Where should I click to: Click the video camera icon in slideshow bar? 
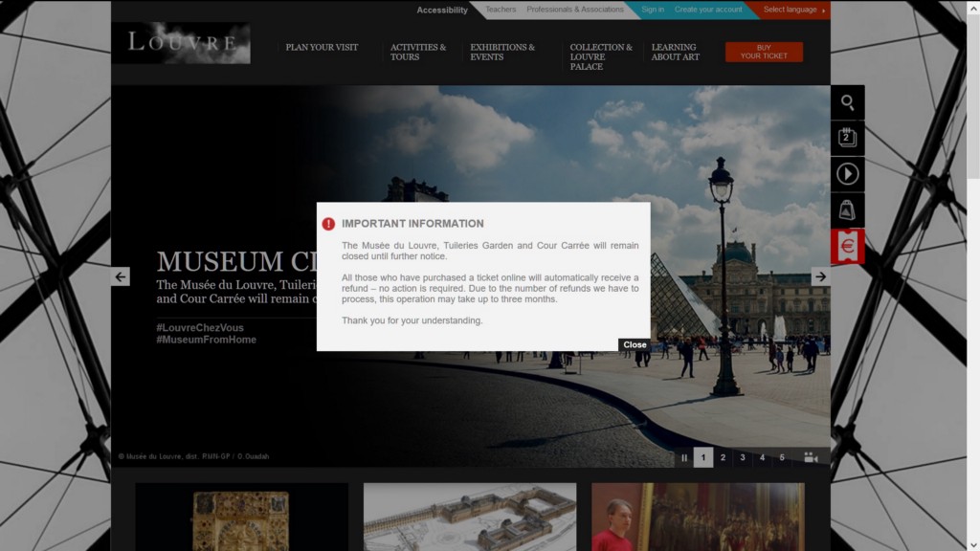(811, 458)
